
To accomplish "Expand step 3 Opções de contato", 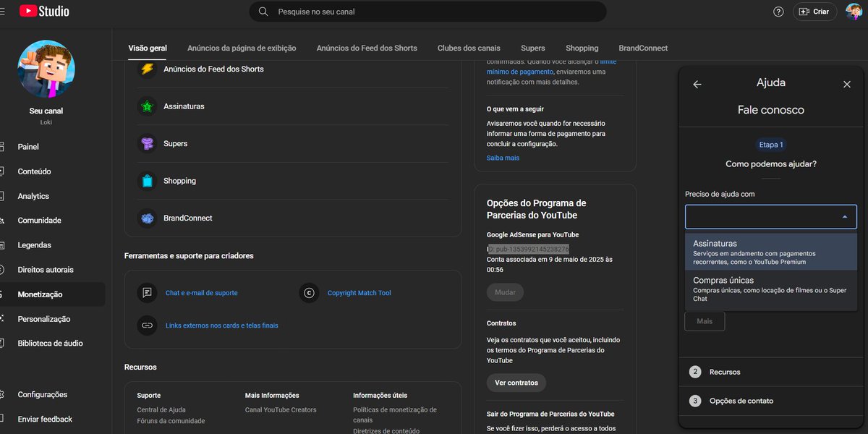I will coord(771,401).
